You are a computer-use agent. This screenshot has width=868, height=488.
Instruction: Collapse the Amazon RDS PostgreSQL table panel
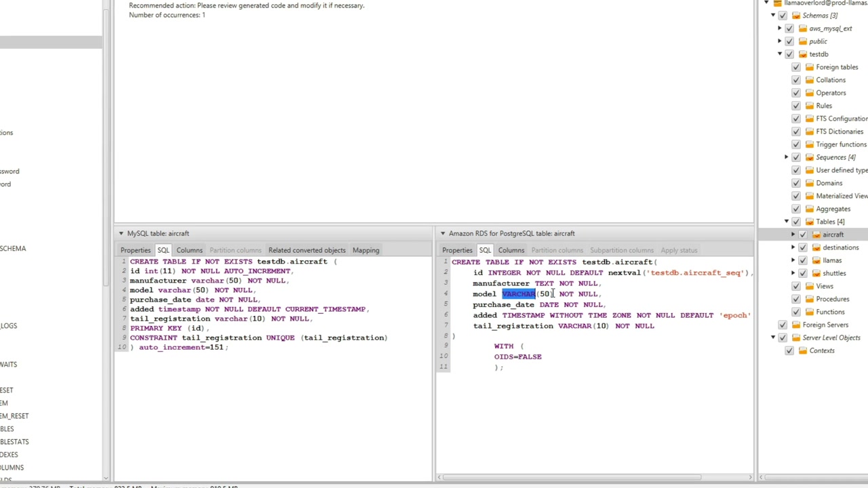(x=443, y=233)
